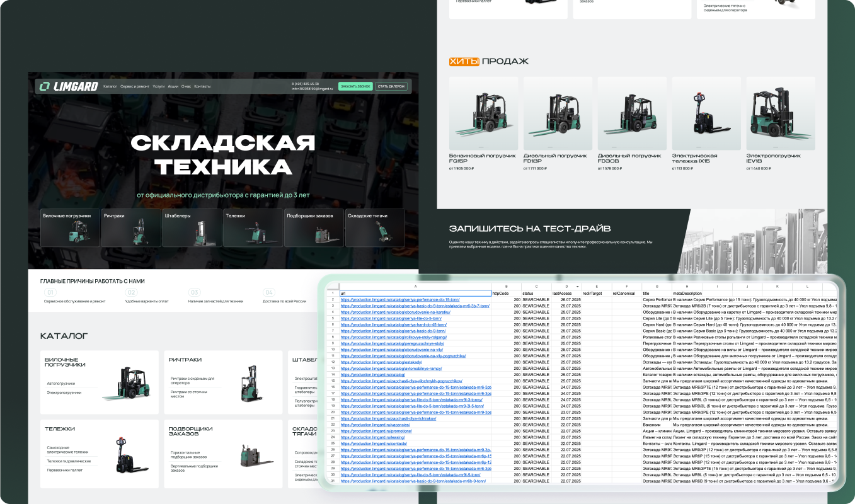Open Дизельный погрузчик FD18P product image
The image size is (855, 504).
click(558, 113)
